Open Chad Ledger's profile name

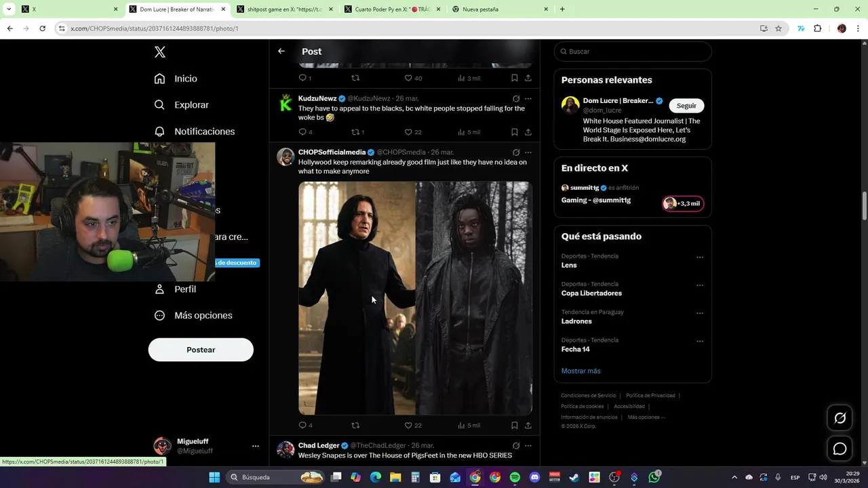(319, 445)
